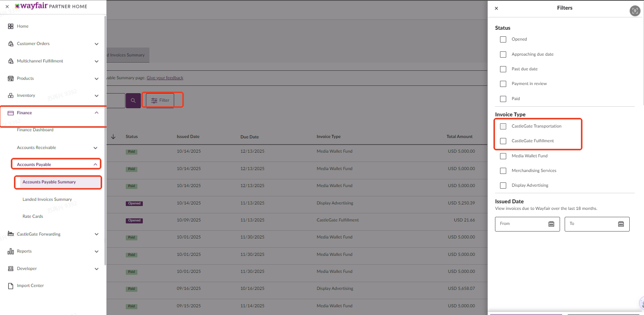Check the Past due date checkbox
The image size is (644, 315).
coord(503,69)
